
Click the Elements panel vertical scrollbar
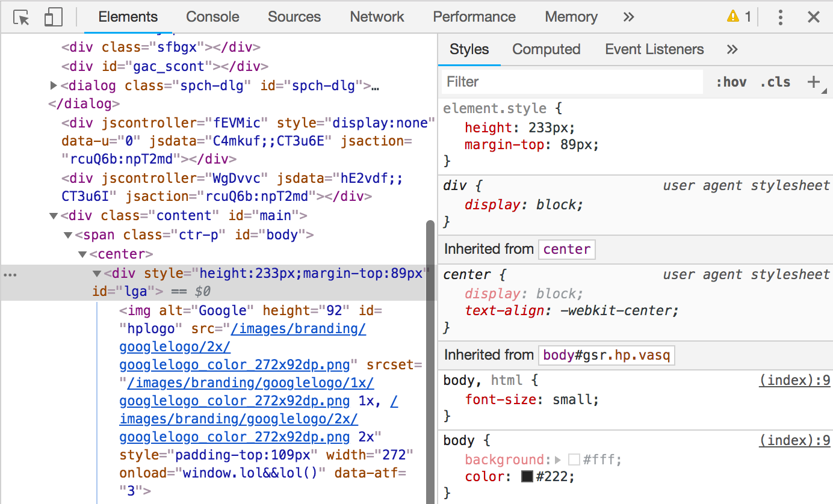pyautogui.click(x=430, y=361)
